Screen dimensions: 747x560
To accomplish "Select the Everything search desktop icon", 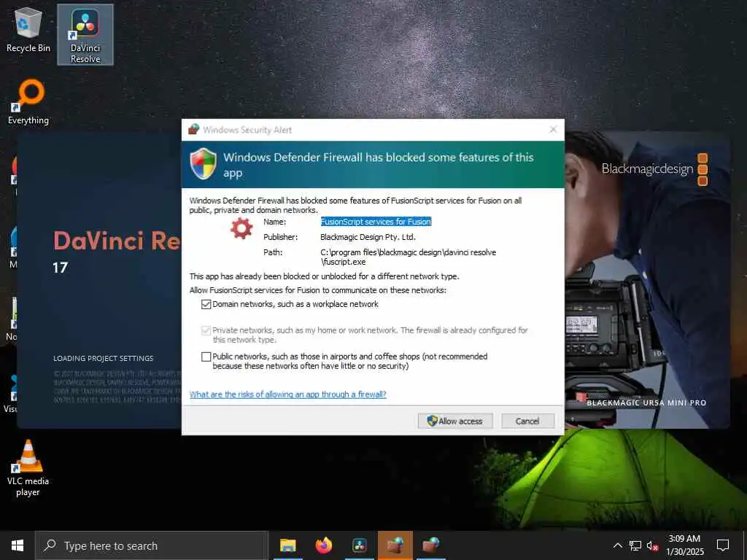I will (28, 102).
